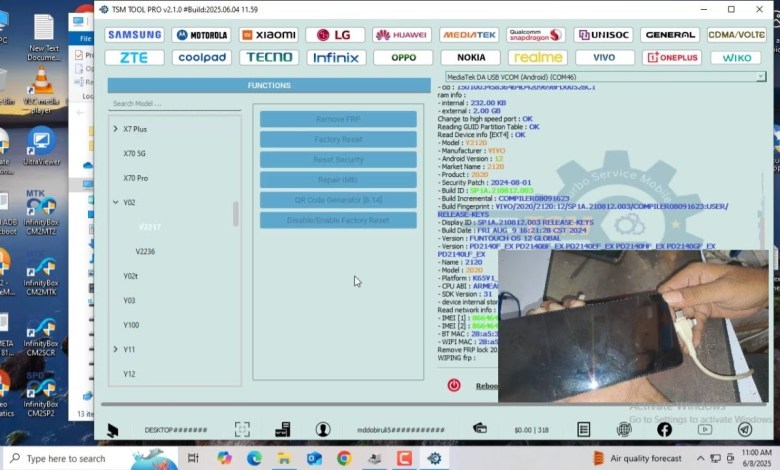This screenshot has height=470, width=780.
Task: Click the Remove FRP button
Action: click(338, 119)
